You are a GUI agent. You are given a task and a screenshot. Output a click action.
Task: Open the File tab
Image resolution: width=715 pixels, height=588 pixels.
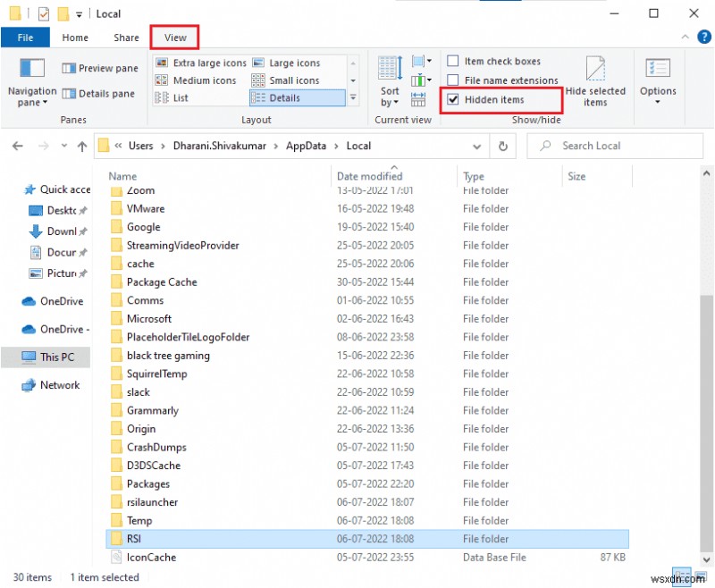point(25,38)
